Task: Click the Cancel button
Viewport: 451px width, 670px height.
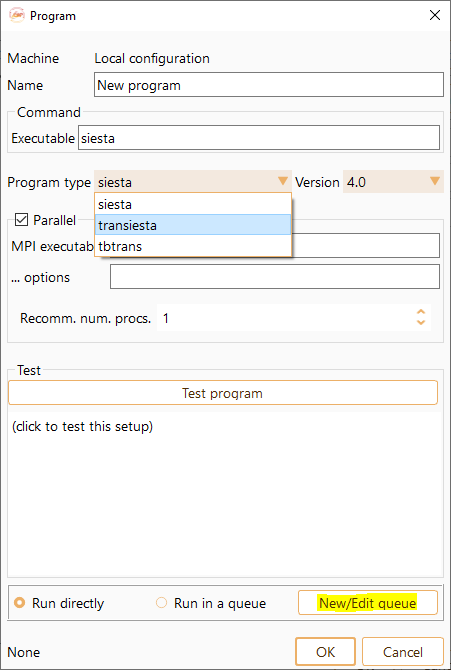Action: 403,652
